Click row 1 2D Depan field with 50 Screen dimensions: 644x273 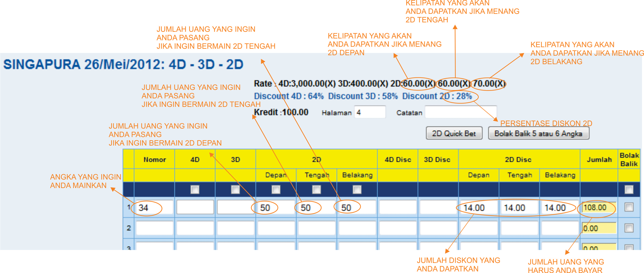(x=276, y=207)
